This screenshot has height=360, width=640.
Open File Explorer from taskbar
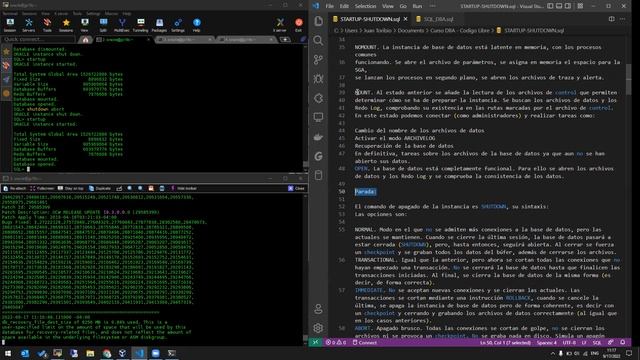(90, 353)
